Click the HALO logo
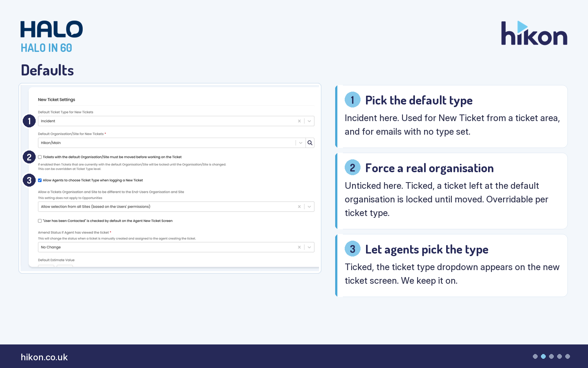This screenshot has height=368, width=588. tap(51, 29)
